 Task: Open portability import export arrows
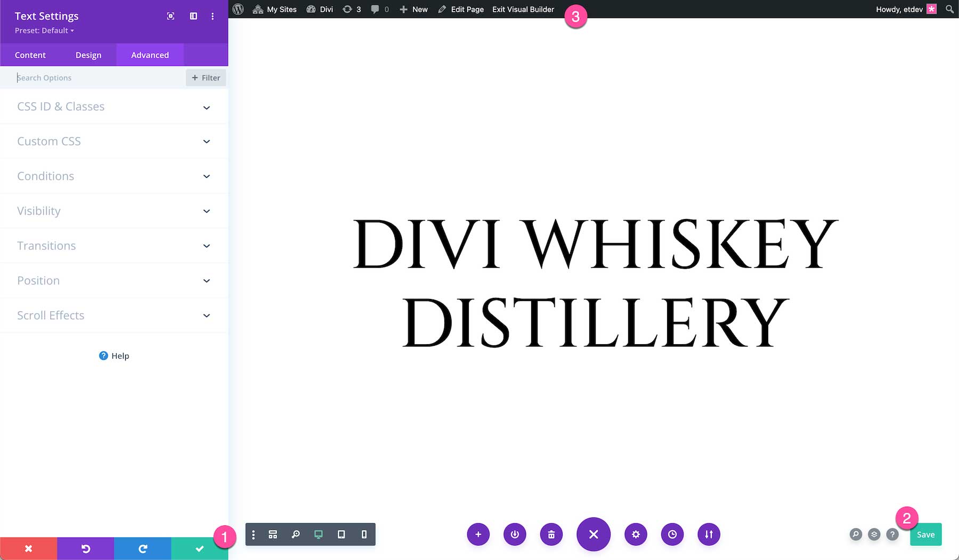[709, 534]
